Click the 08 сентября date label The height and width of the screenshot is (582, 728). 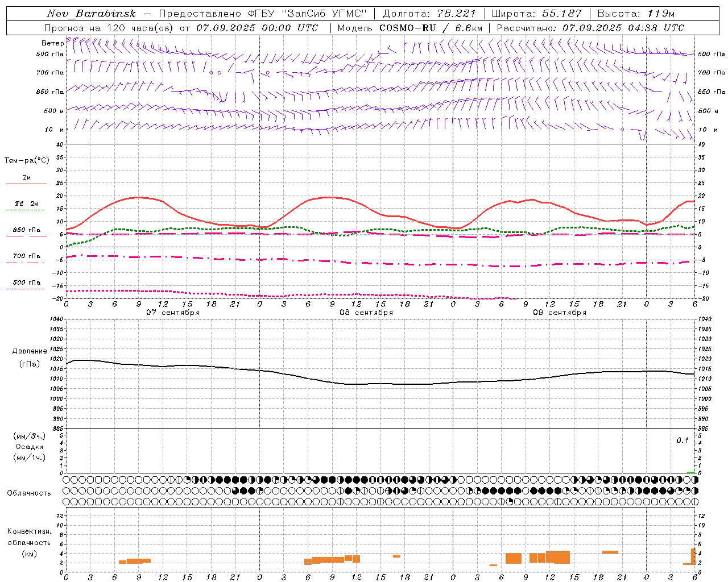(366, 313)
